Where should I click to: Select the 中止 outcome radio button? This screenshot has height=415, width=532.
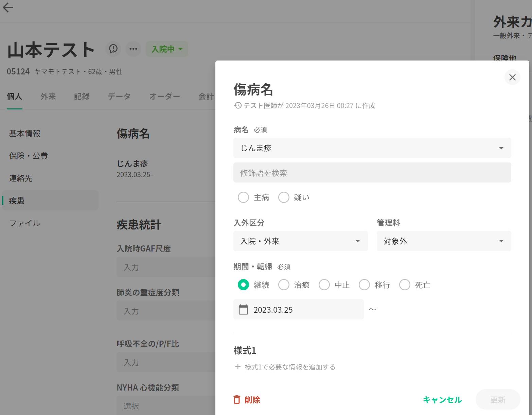(x=324, y=285)
